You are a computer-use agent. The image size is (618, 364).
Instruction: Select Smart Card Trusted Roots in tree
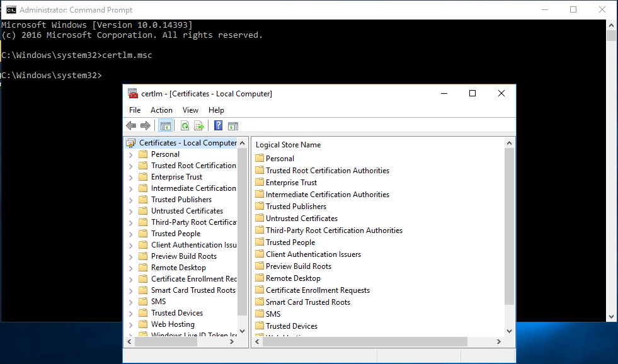(193, 290)
